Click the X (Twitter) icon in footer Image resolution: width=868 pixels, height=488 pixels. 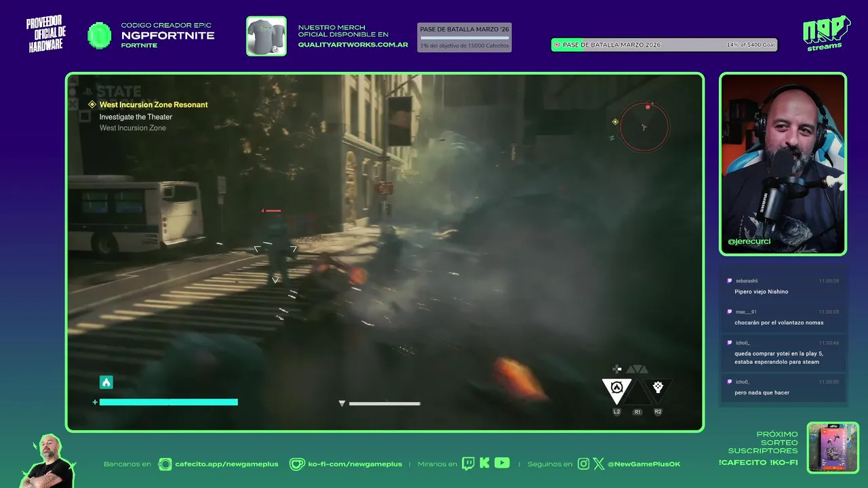click(599, 464)
